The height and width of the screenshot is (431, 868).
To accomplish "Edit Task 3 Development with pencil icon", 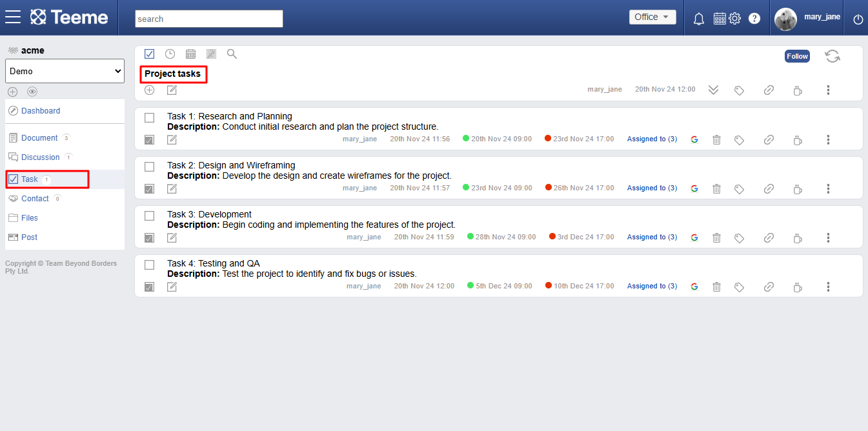I will 172,237.
